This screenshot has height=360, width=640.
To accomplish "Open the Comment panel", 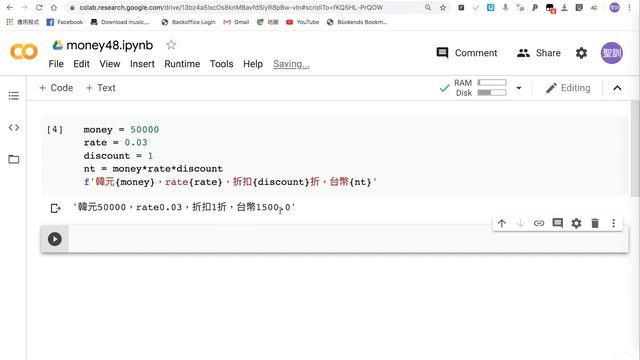I will 467,53.
